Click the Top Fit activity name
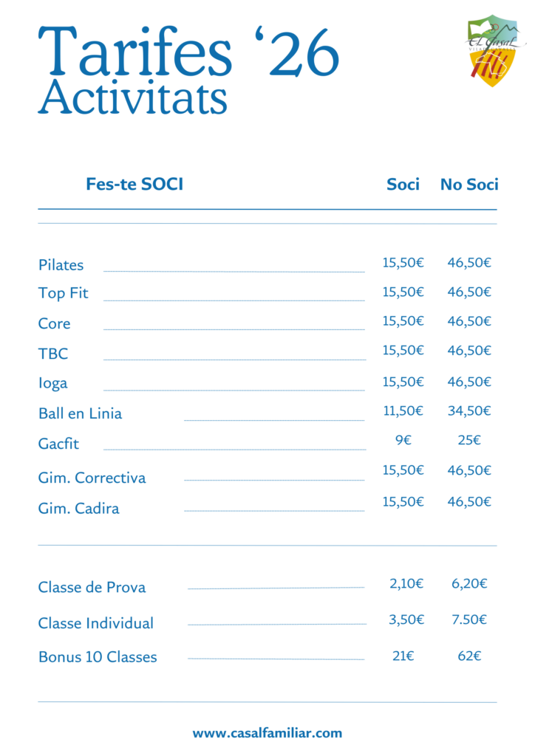This screenshot has height=756, width=535. pyautogui.click(x=64, y=293)
